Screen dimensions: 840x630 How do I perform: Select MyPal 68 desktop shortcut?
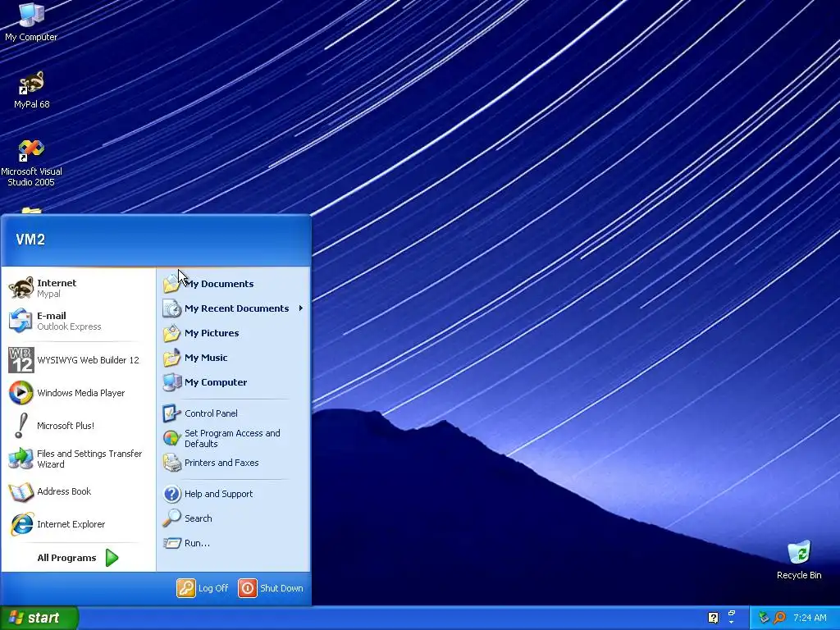[31, 90]
